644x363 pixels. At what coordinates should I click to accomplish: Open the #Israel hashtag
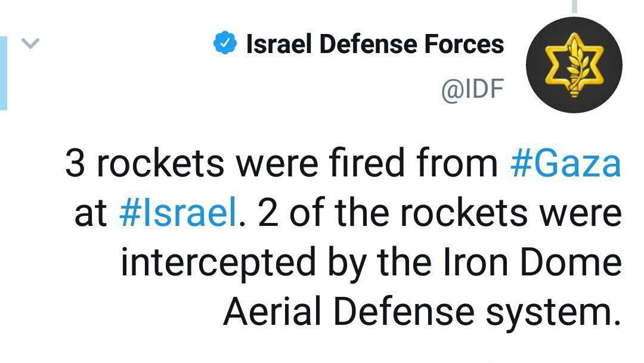(x=178, y=213)
